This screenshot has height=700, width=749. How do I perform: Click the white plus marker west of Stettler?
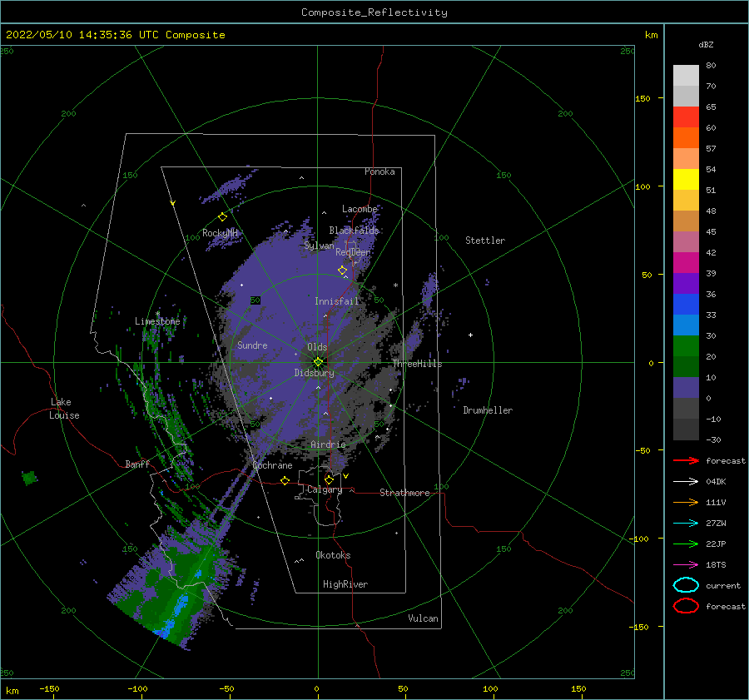[x=470, y=335]
